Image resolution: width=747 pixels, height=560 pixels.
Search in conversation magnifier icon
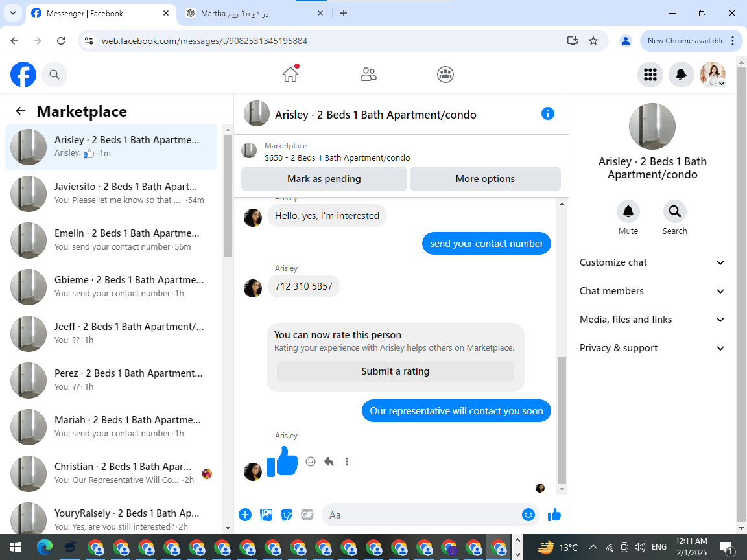tap(674, 211)
